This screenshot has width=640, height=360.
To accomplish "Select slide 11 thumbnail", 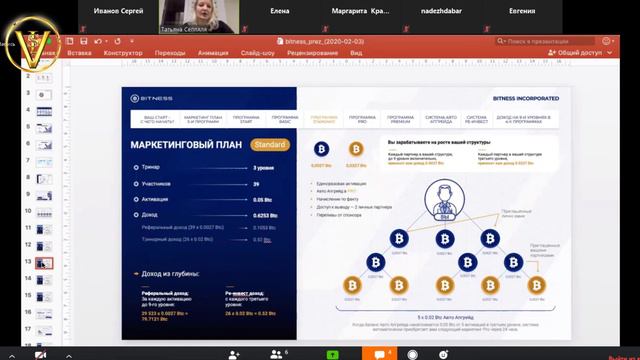I will 44,229.
